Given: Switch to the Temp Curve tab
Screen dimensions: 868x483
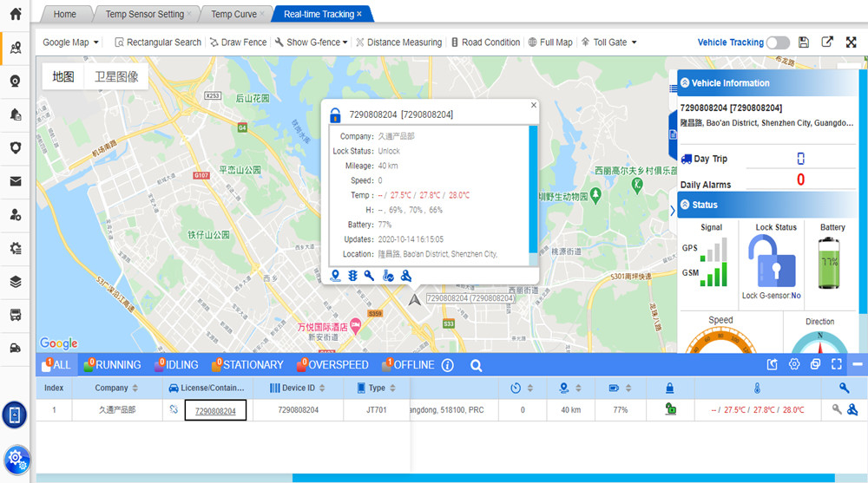Looking at the screenshot, I should (233, 14).
